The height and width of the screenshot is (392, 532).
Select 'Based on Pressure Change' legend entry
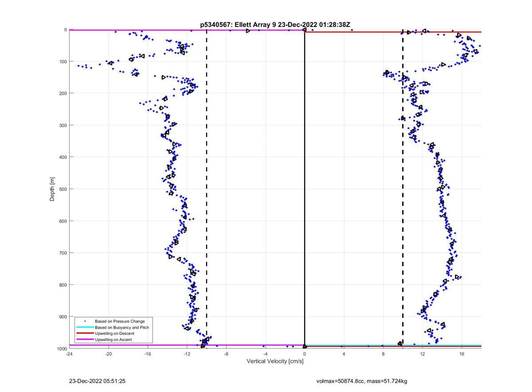(120, 321)
